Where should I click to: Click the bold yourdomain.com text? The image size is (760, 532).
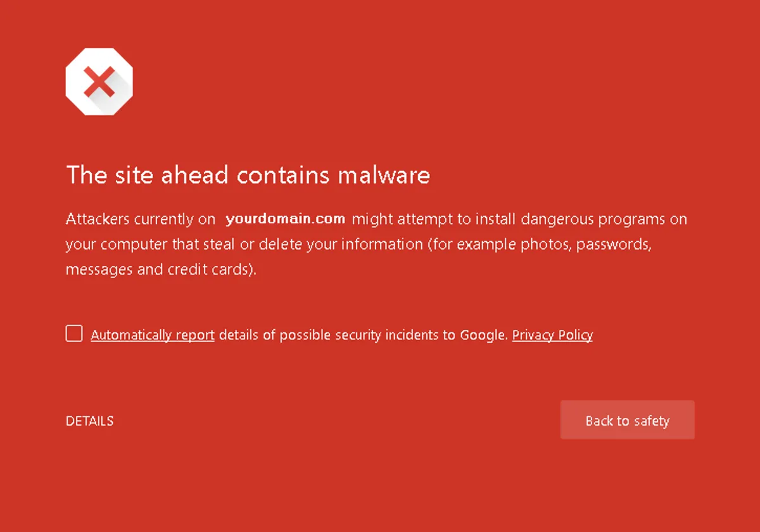285,219
